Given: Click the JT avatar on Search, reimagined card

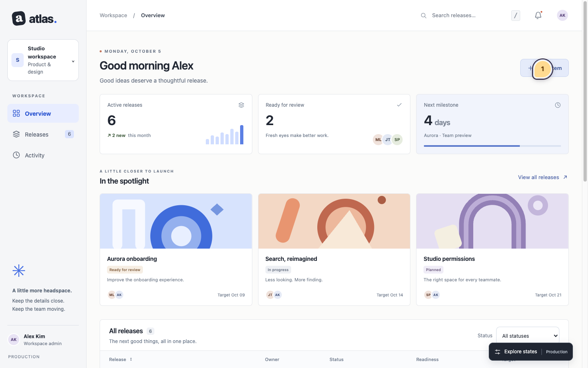Looking at the screenshot, I should 270,295.
